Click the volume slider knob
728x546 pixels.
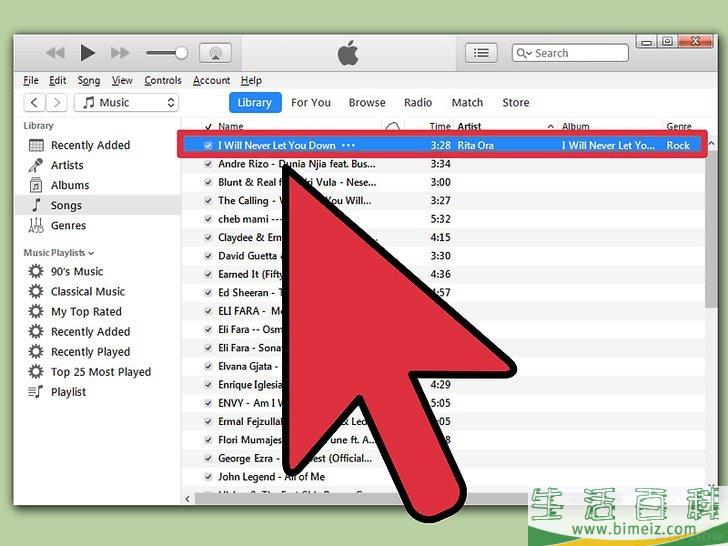182,53
